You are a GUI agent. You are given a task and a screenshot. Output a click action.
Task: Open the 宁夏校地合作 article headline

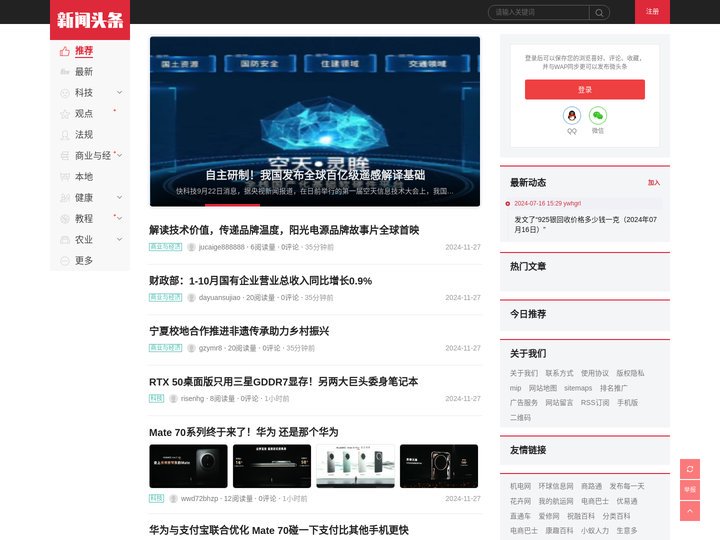click(x=239, y=331)
